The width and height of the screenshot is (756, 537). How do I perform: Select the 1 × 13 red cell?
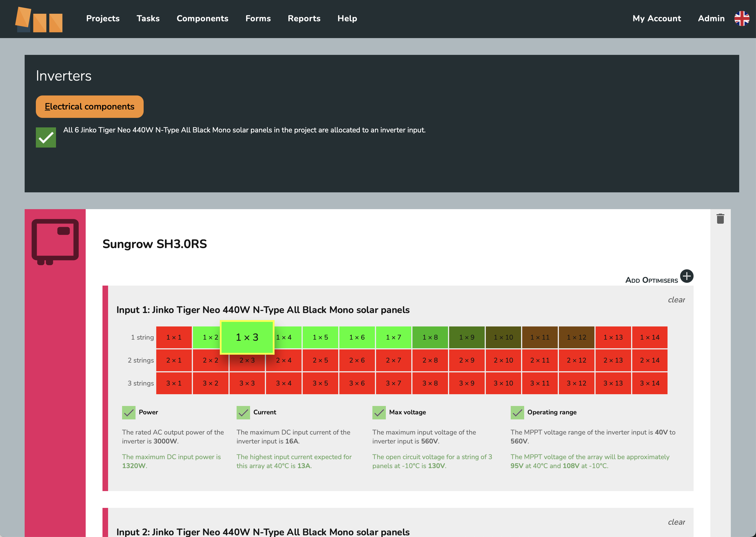coord(613,337)
